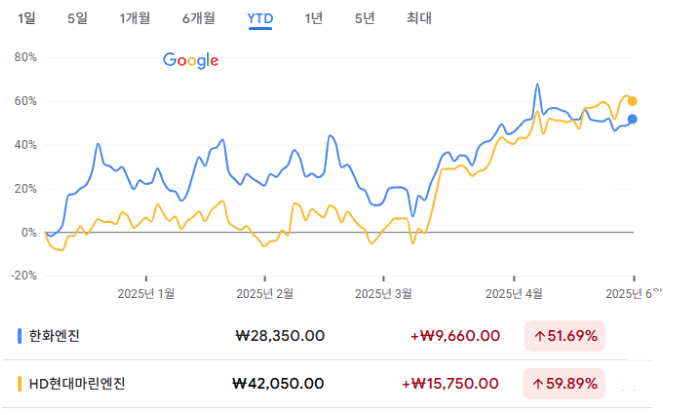Viewport: 678px width, 415px height.
Task: Switch to the 1일 range tab
Action: click(x=26, y=18)
